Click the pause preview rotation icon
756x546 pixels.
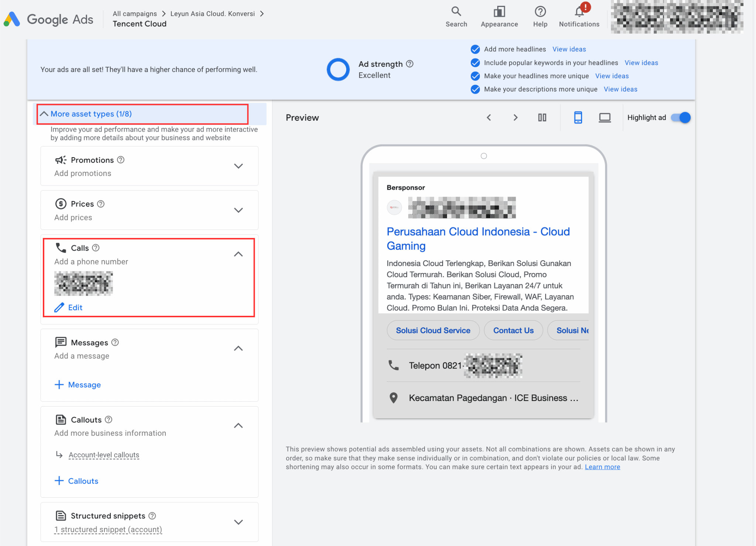(x=542, y=118)
